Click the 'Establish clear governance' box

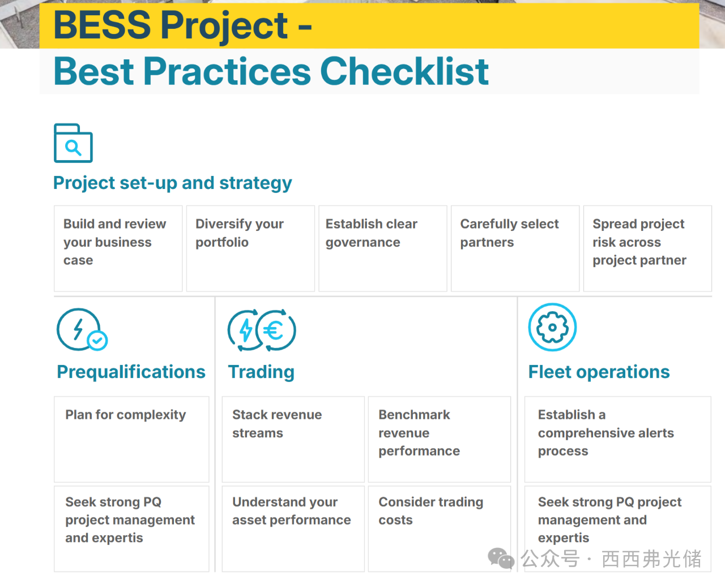(383, 248)
